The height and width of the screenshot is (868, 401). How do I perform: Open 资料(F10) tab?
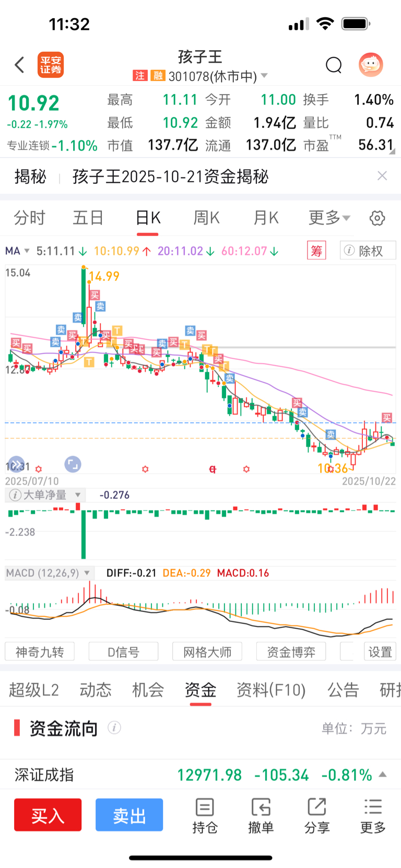(271, 690)
